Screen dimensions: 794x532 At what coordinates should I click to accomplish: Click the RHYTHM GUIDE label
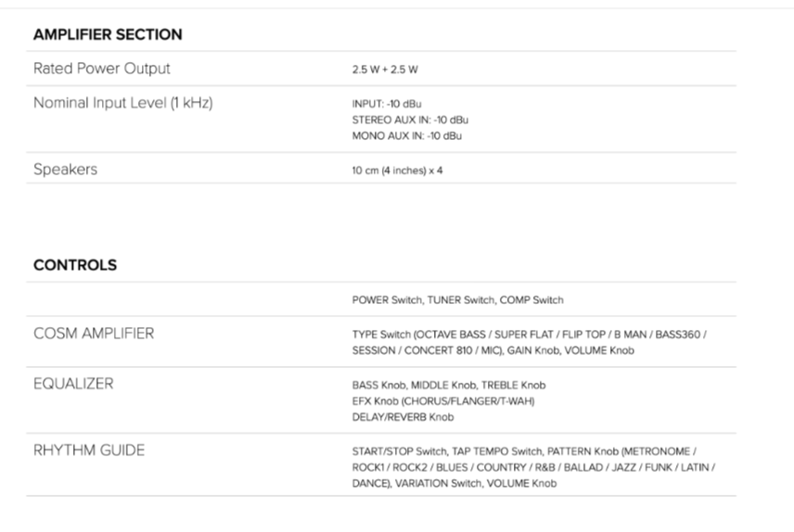[89, 450]
